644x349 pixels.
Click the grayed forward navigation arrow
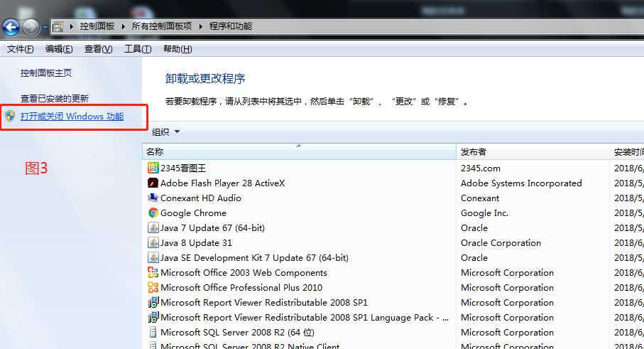[x=31, y=28]
